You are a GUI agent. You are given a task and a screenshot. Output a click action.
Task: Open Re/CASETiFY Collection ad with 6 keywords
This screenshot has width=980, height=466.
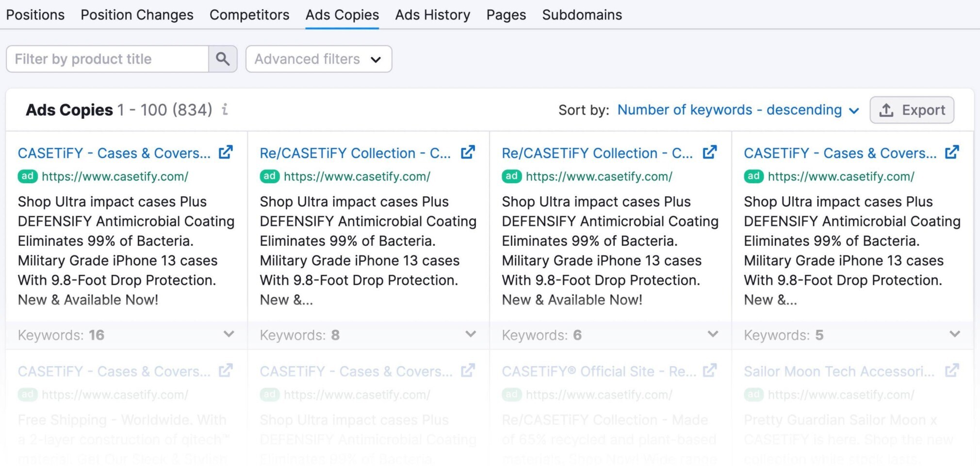(x=597, y=153)
